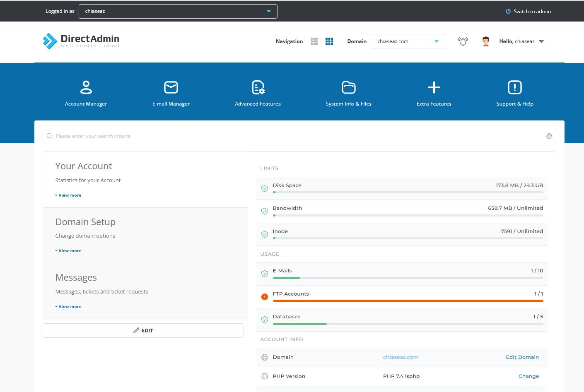584x392 pixels.
Task: Expand the Hello, chiaseaz user menu
Action: pos(541,41)
